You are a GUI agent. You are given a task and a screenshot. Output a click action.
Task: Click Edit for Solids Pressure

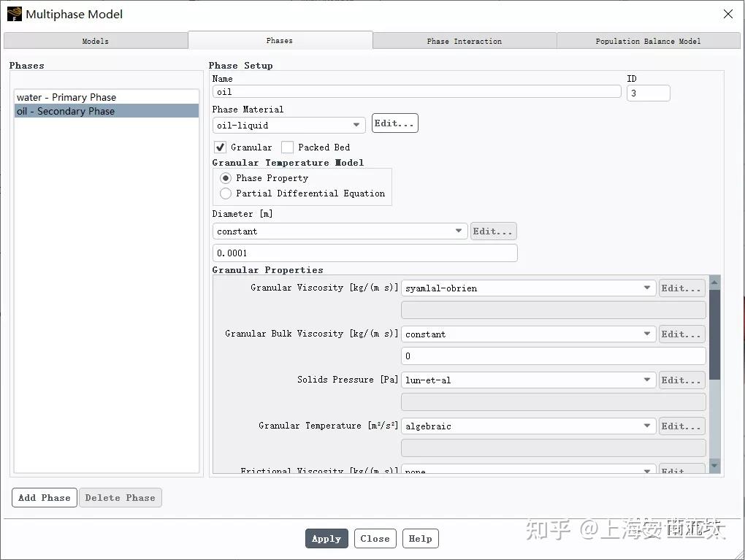coord(681,380)
